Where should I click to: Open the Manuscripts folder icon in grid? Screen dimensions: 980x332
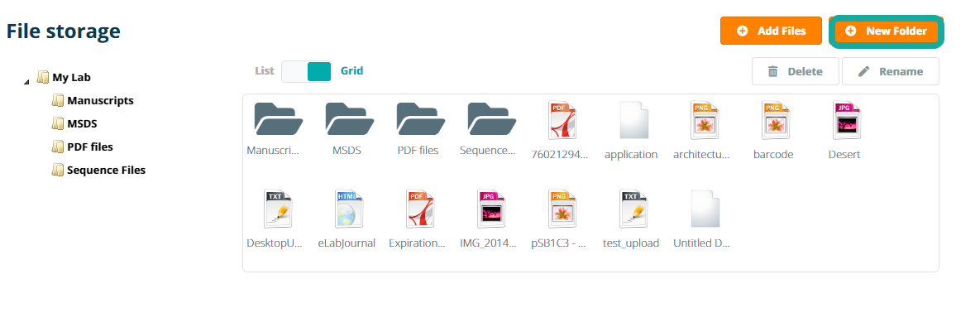(x=276, y=119)
